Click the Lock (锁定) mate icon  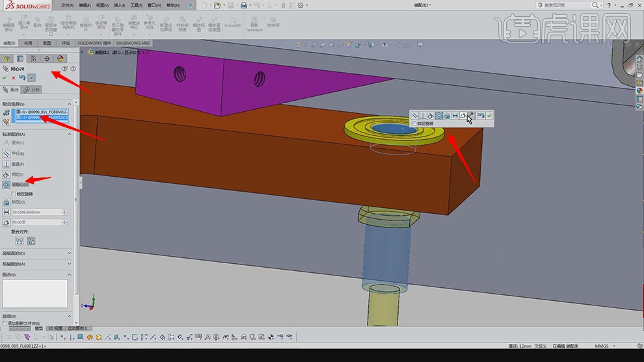pos(7,202)
